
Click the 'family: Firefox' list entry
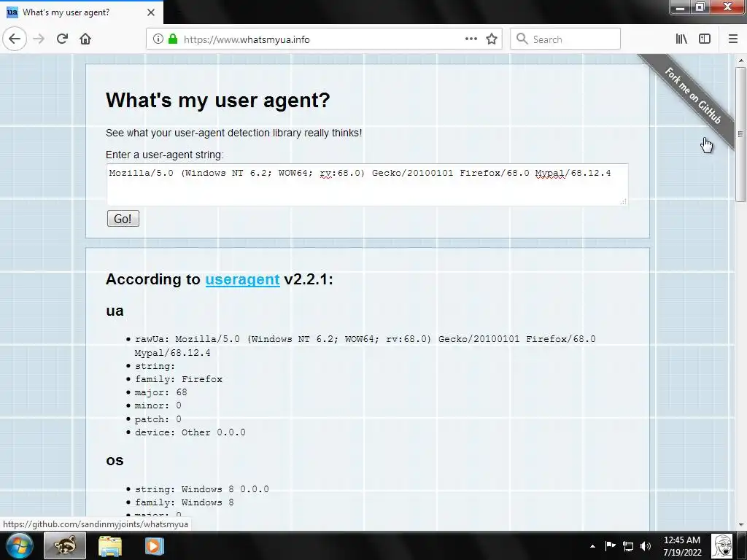179,379
